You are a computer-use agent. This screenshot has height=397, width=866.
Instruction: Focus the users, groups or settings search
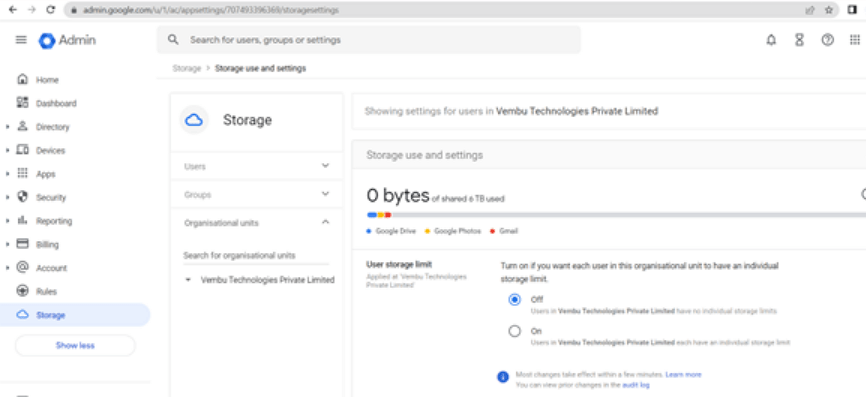click(x=369, y=40)
